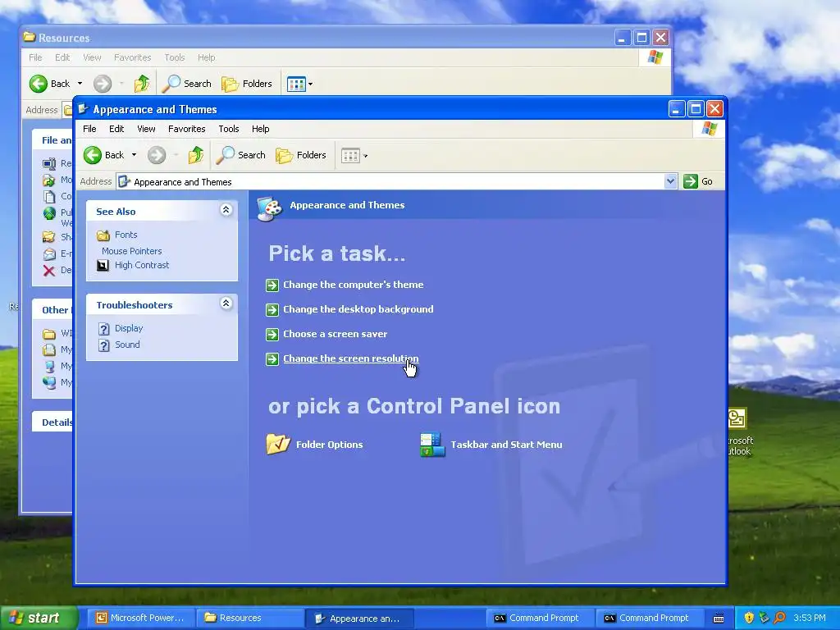Viewport: 840px width, 630px height.
Task: Open Sound troubleshooter help icon
Action: coord(104,345)
